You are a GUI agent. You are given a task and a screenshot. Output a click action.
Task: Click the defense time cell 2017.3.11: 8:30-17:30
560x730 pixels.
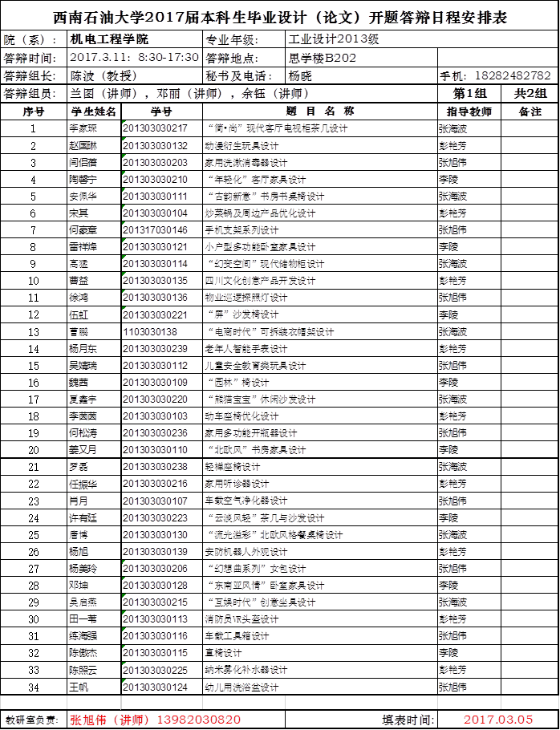pos(135,58)
